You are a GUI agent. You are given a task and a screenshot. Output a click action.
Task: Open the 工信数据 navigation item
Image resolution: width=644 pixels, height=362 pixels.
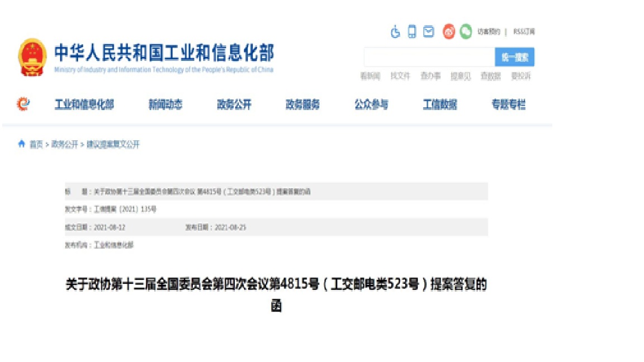click(440, 104)
